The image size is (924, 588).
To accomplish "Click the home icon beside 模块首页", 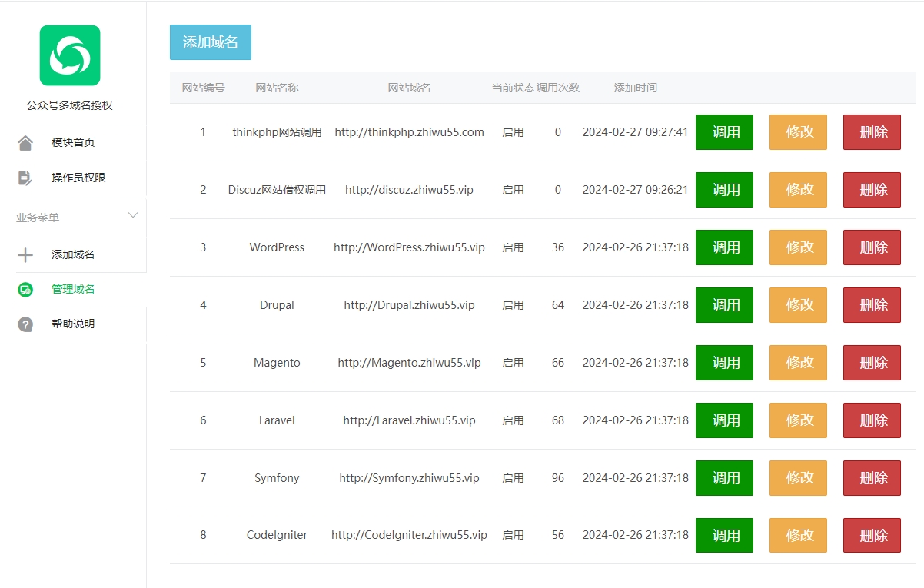I will pyautogui.click(x=25, y=143).
